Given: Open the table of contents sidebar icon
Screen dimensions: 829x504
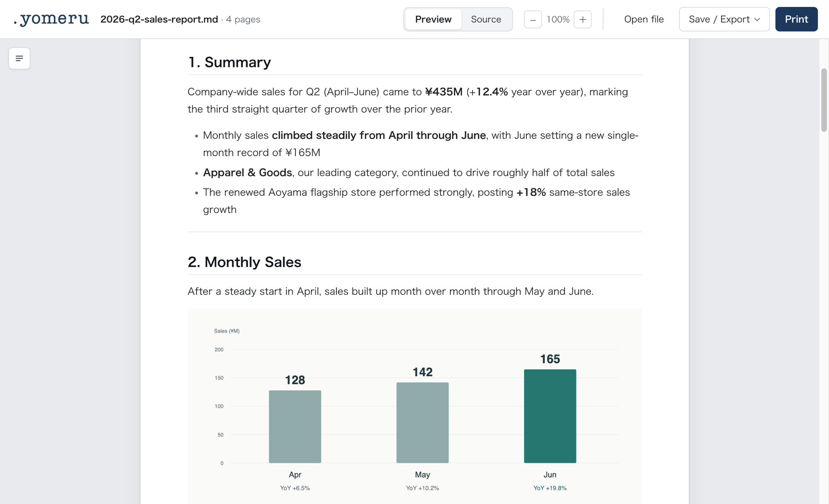Looking at the screenshot, I should pos(19,58).
